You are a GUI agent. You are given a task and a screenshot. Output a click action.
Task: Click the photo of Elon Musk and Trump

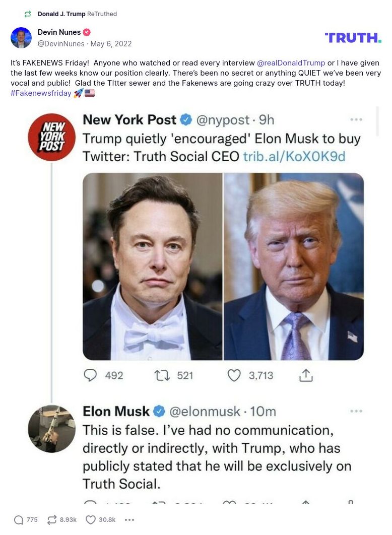pos(223,266)
